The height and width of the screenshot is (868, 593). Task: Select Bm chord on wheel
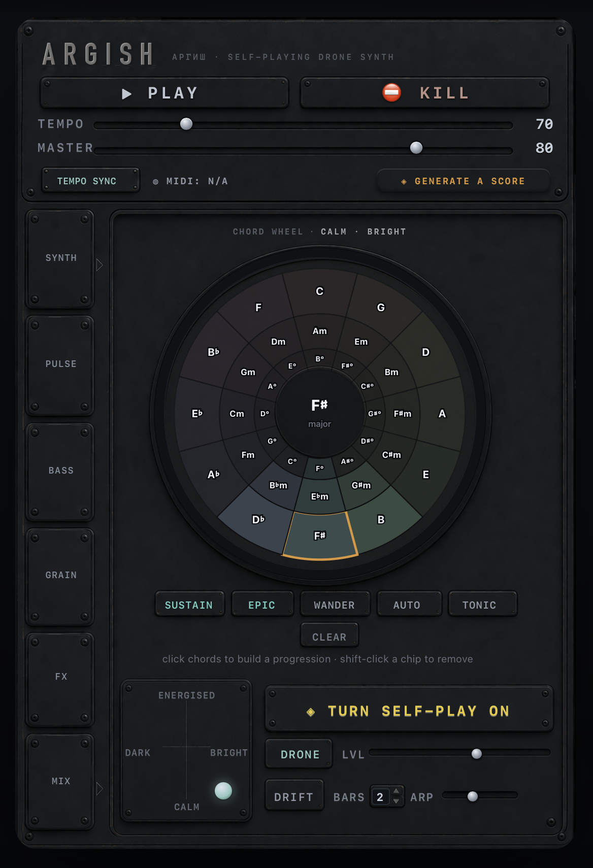coord(391,372)
